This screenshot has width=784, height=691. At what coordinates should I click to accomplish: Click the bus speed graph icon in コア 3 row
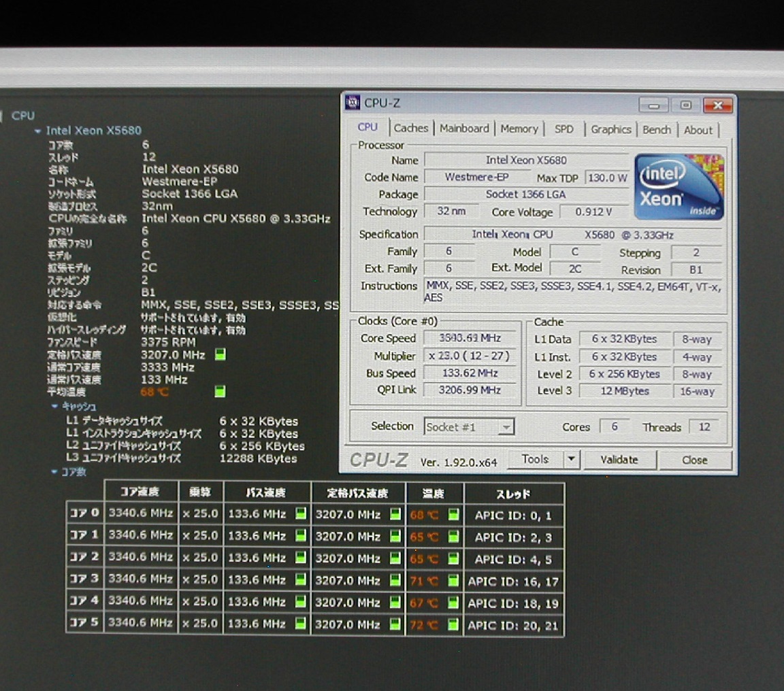(x=301, y=579)
